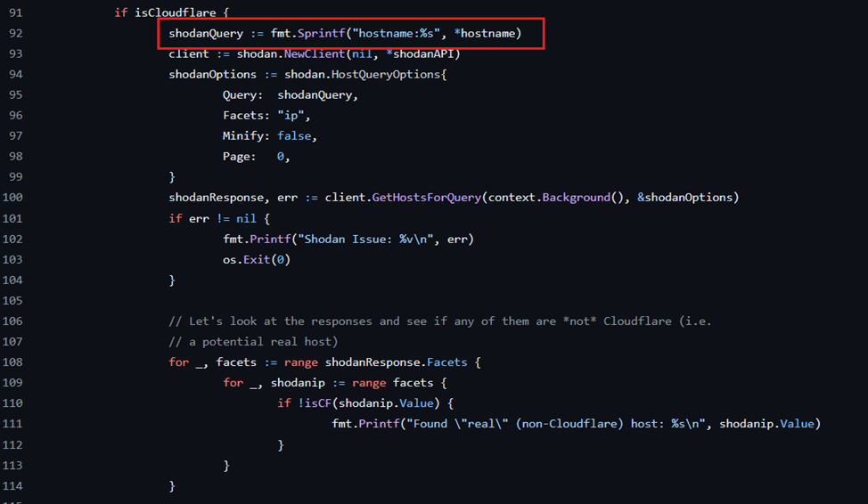
Task: Click "Found \"real\" (non-Cloudflare) host" string
Action: pos(556,424)
